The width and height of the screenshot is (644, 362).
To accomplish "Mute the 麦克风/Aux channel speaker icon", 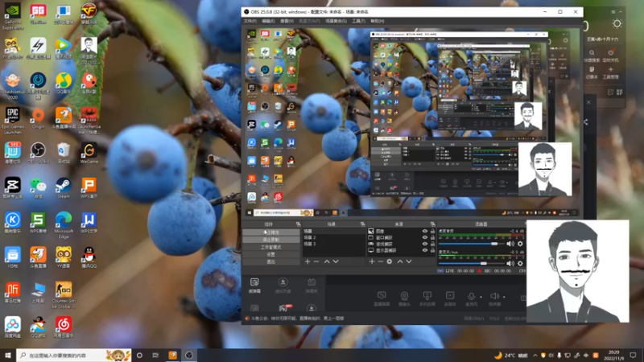I will tap(510, 264).
